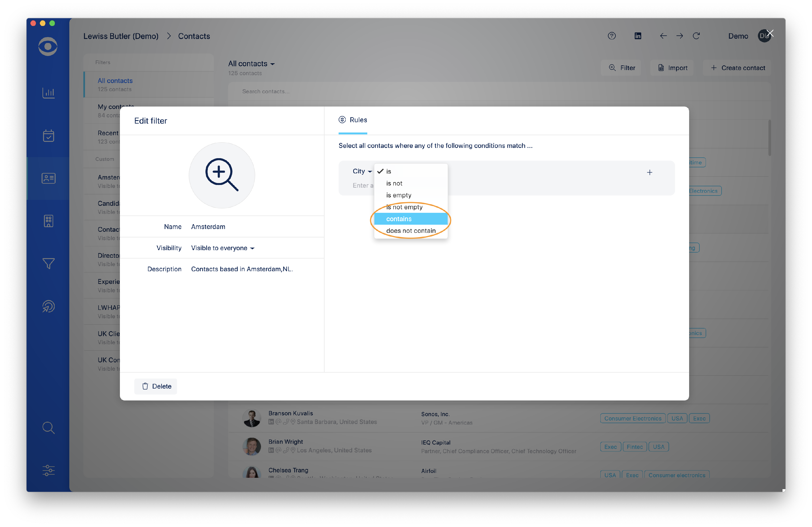
Task: Open the search magnifier sidebar icon
Action: click(x=48, y=427)
